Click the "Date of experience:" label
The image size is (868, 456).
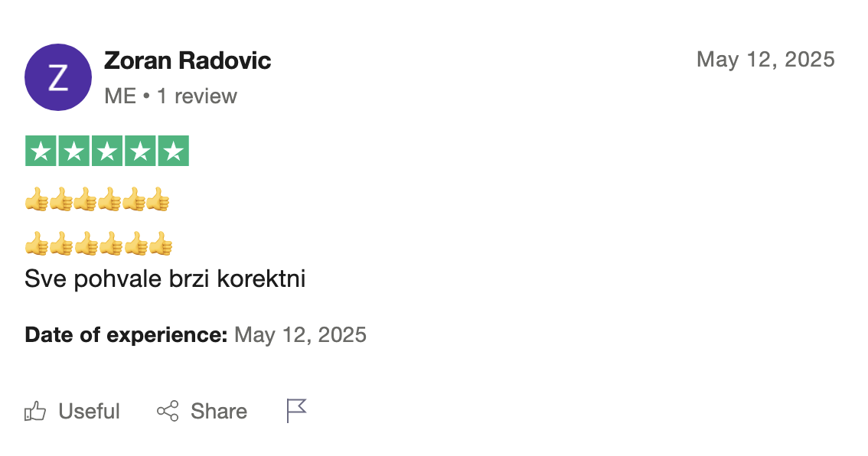tap(126, 335)
